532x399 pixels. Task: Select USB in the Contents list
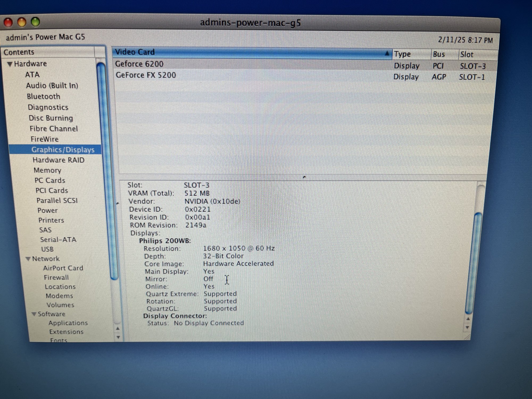point(47,249)
